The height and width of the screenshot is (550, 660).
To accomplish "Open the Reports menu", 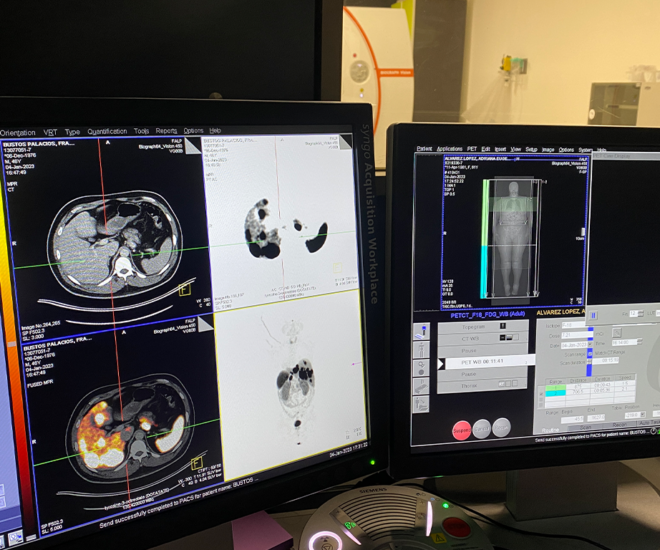I will coord(166,131).
